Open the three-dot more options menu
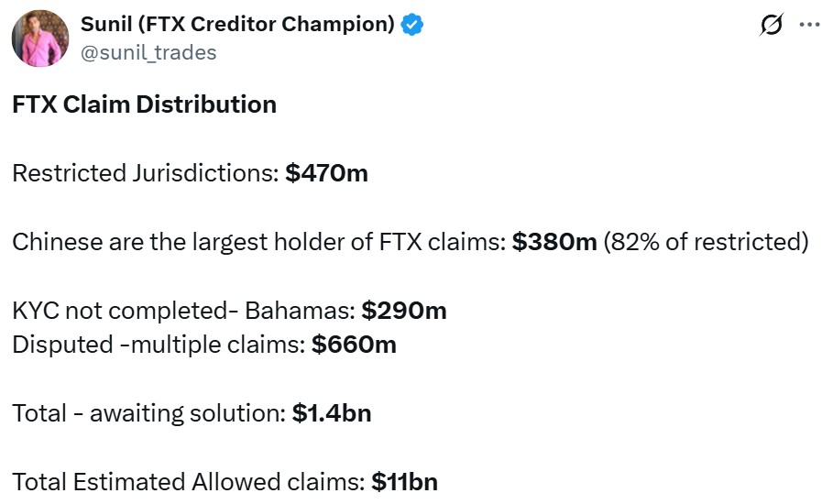 tap(808, 26)
